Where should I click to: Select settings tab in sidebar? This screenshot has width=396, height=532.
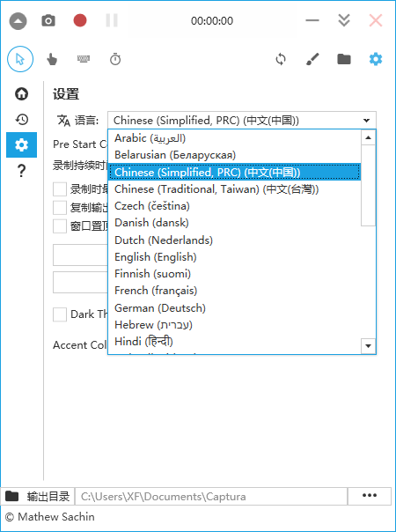[x=22, y=145]
